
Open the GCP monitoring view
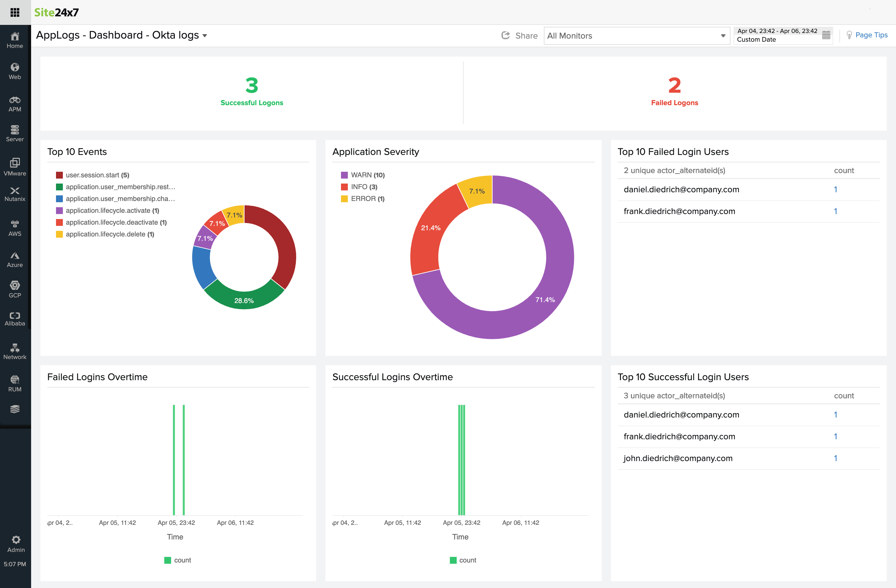pyautogui.click(x=15, y=288)
